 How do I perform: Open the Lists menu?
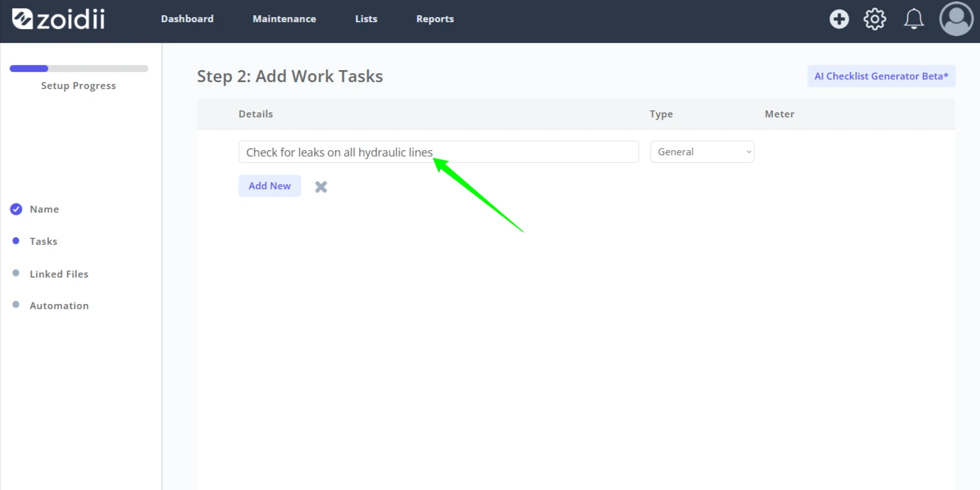[x=366, y=19]
